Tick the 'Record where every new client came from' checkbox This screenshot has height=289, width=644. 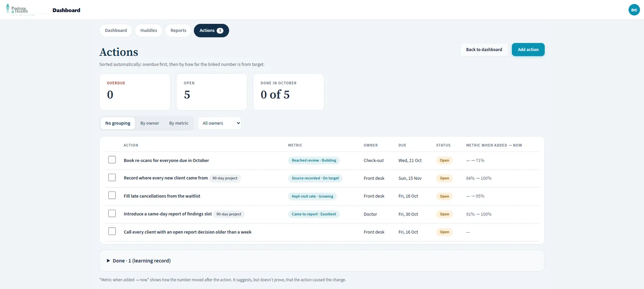pyautogui.click(x=112, y=177)
